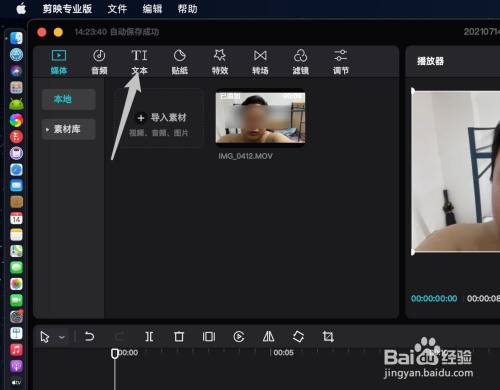The width and height of the screenshot is (500, 390).
Task: Mirror the clip horizontally
Action: tap(269, 336)
